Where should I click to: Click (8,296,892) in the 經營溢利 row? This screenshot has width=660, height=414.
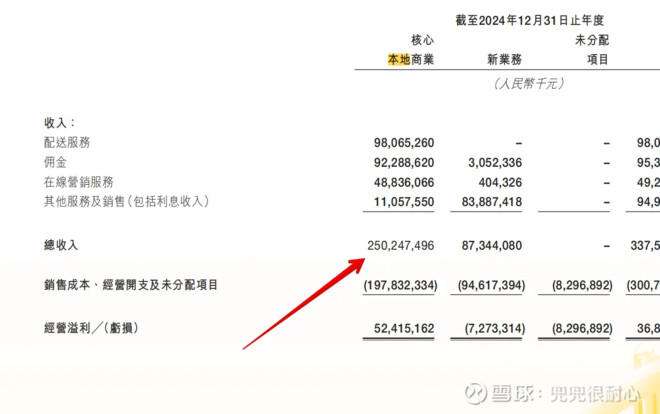click(582, 329)
